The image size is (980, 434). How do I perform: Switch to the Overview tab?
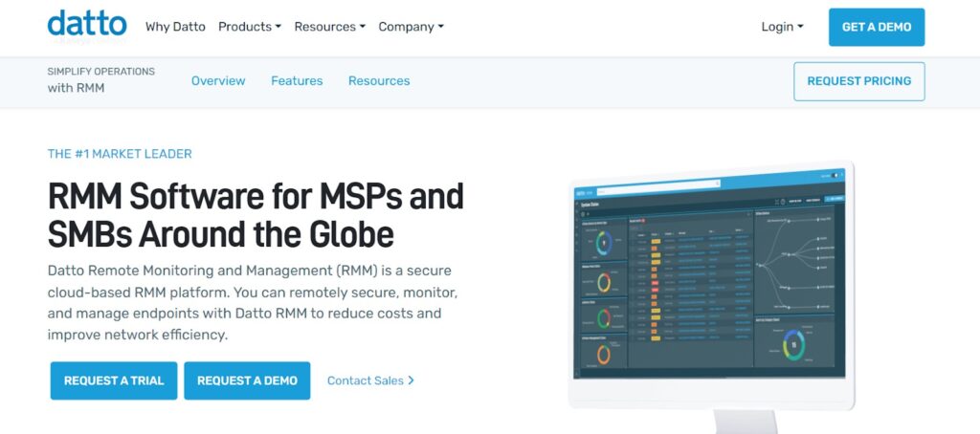point(218,80)
